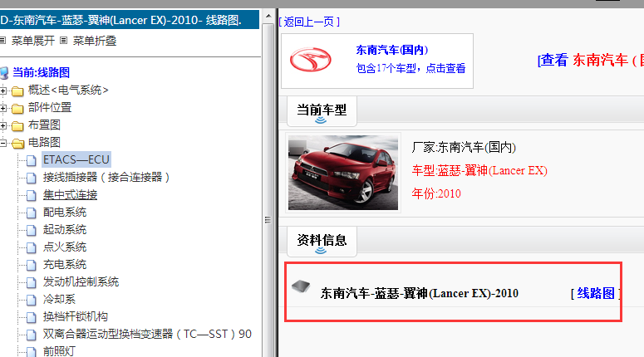Image resolution: width=644 pixels, height=357 pixels.
Task: Expand the 部件位置 tree node
Action: click(x=2, y=108)
